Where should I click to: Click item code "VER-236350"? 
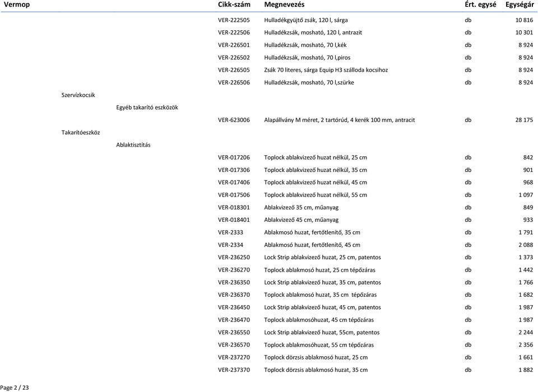[x=234, y=283]
